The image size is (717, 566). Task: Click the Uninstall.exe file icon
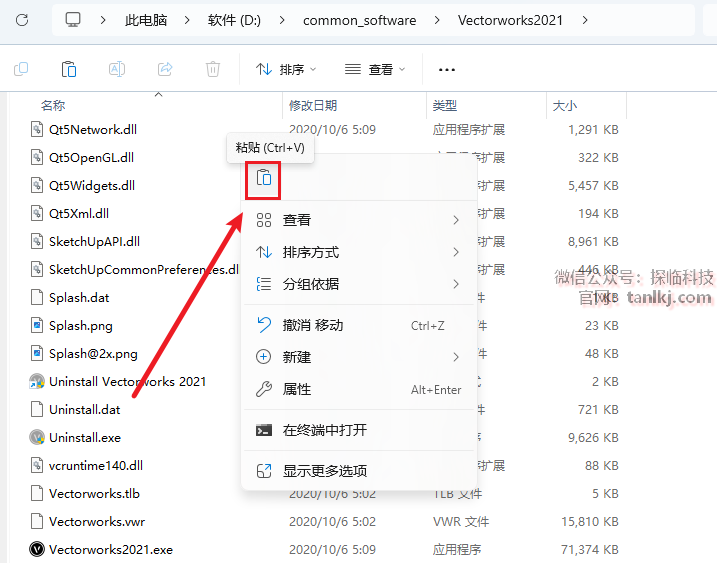point(37,438)
